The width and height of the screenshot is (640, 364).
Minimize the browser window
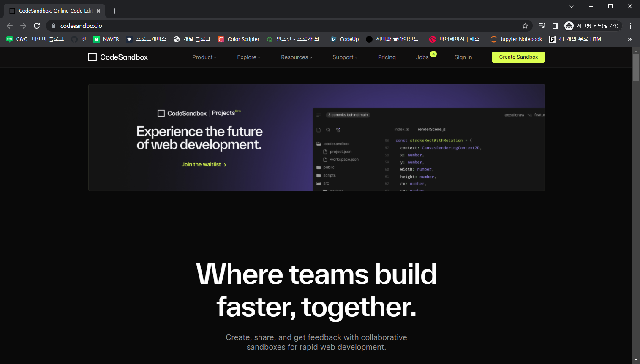click(591, 6)
